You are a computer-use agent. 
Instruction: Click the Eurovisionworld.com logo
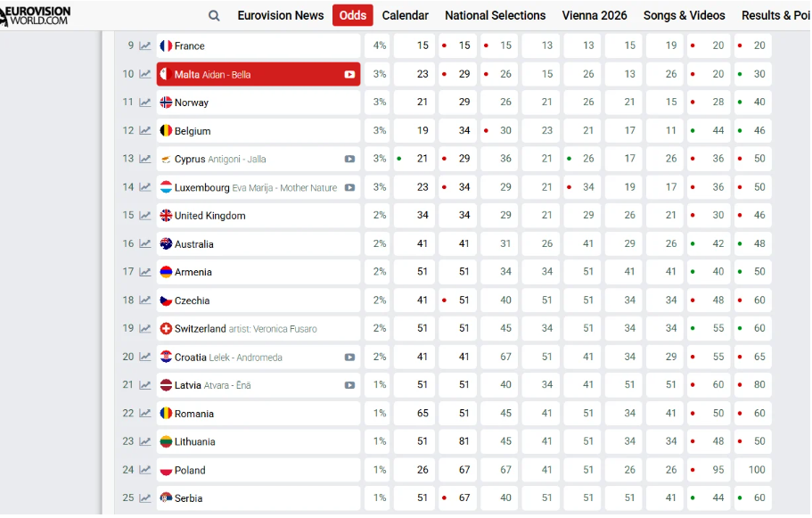(36, 15)
